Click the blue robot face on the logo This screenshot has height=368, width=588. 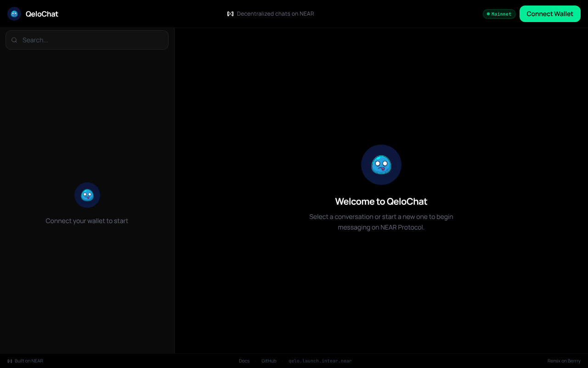[14, 14]
